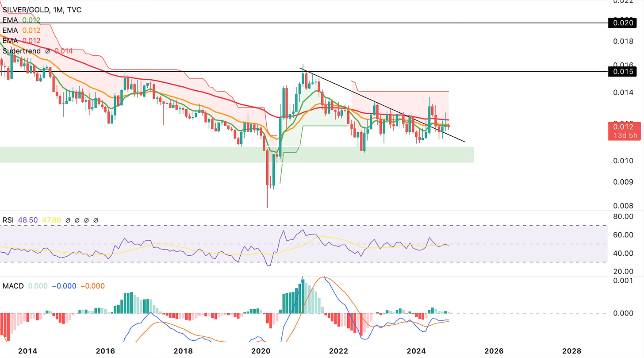Select the orange EMA legend value 0.012

click(x=31, y=30)
